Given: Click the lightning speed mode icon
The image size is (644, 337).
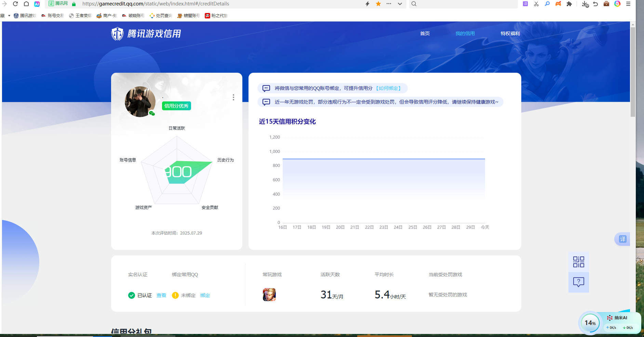Looking at the screenshot, I should coord(367,4).
